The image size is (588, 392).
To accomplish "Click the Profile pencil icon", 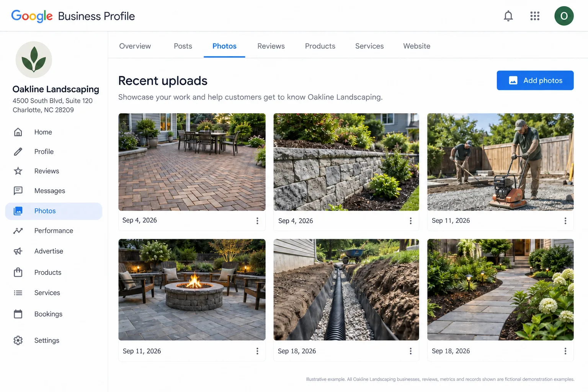I will pos(18,152).
